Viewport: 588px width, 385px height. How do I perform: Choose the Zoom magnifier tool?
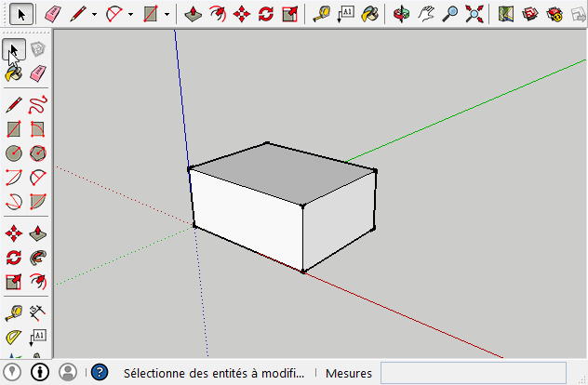tap(450, 14)
